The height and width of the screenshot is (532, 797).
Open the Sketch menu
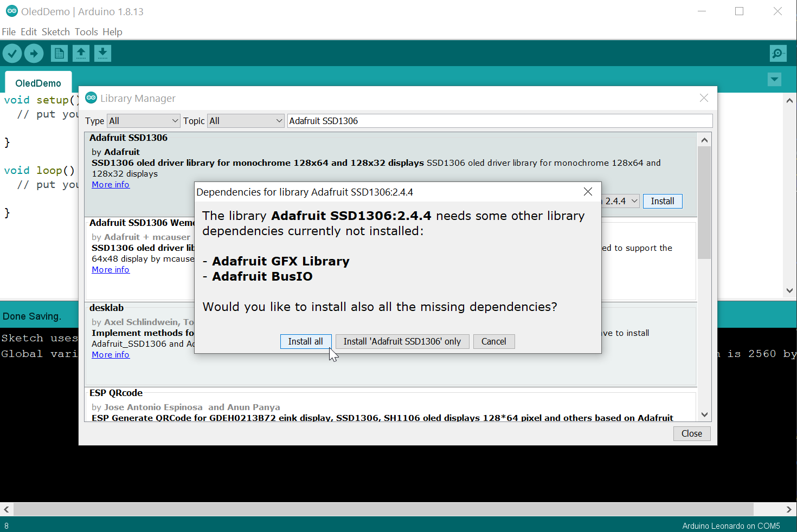(56, 32)
